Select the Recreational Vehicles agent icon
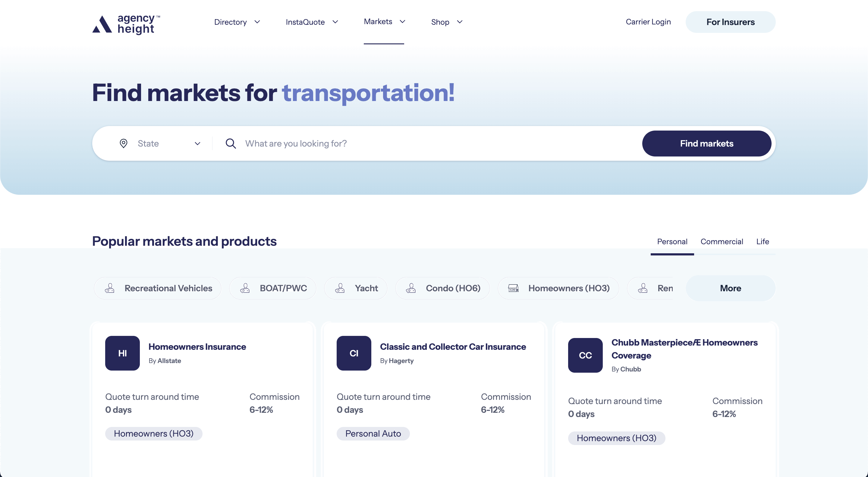This screenshot has width=868, height=477. tap(109, 288)
